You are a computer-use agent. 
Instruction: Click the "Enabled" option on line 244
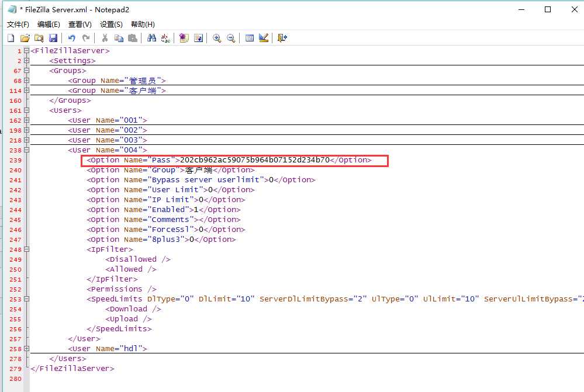pyautogui.click(x=164, y=210)
